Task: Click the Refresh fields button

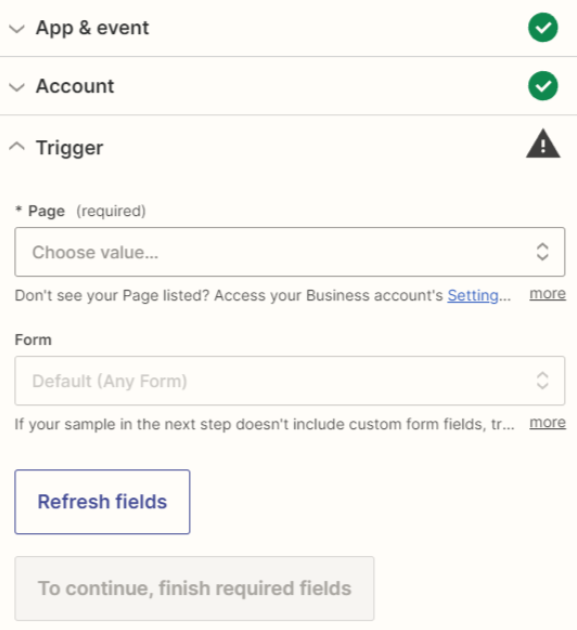Action: pos(102,501)
